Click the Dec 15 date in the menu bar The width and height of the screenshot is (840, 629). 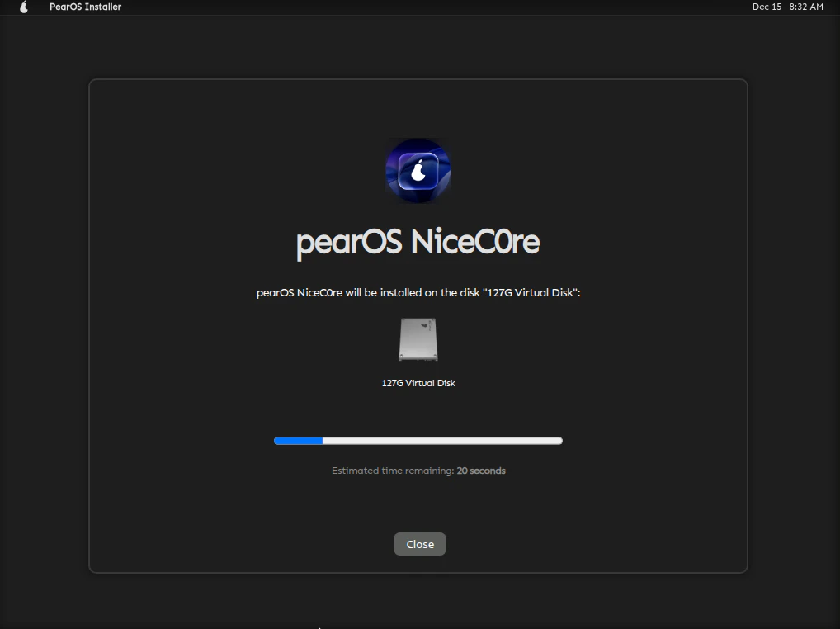click(767, 7)
